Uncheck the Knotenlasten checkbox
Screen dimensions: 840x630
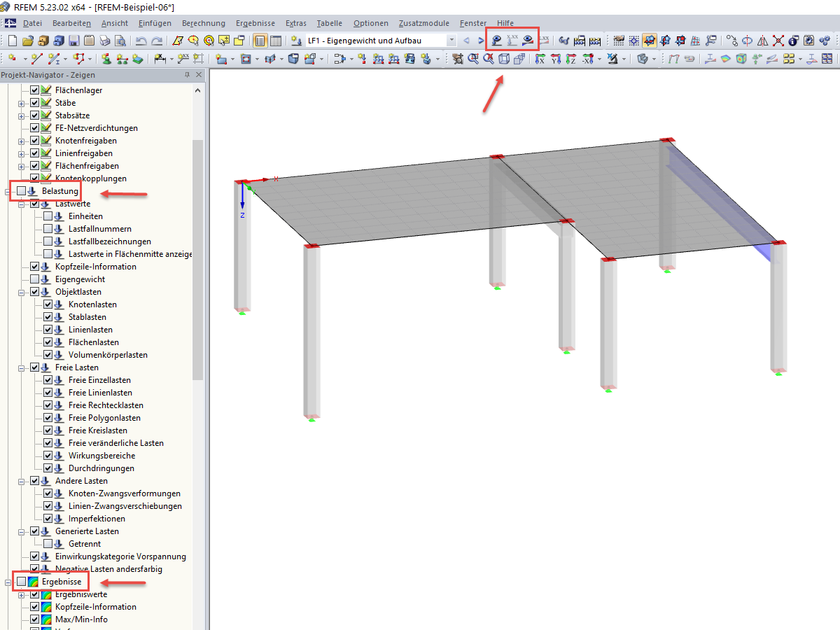48,304
